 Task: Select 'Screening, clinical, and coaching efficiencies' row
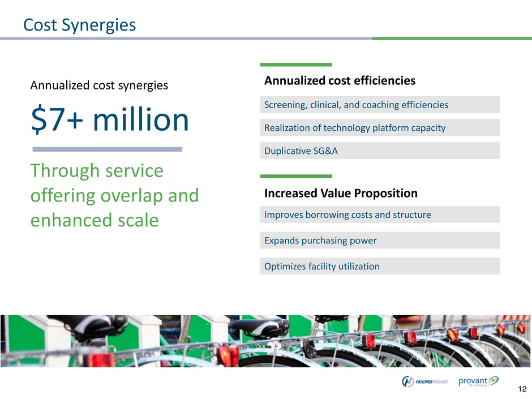click(380, 105)
